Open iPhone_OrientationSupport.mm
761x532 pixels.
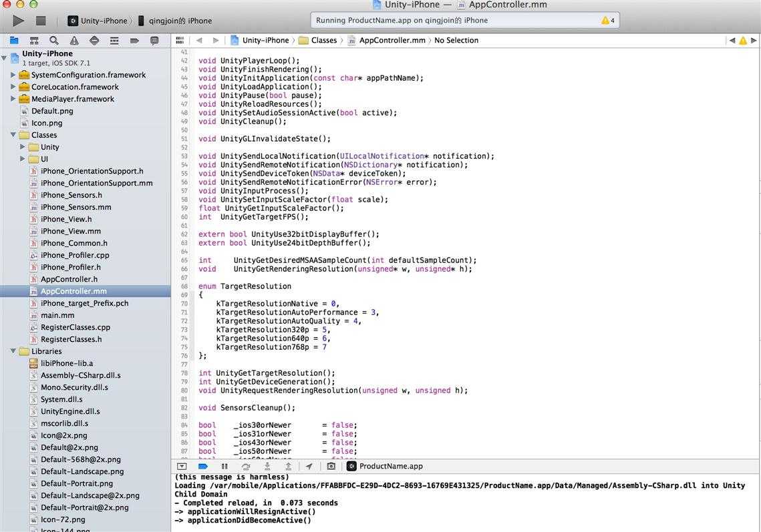pos(97,183)
